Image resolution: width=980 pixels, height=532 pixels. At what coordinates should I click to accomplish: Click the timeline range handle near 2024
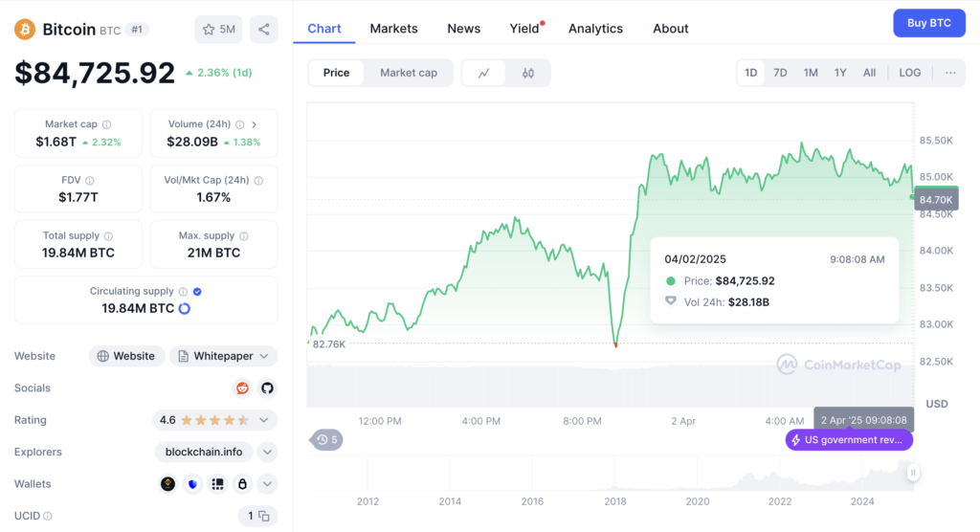[x=913, y=473]
